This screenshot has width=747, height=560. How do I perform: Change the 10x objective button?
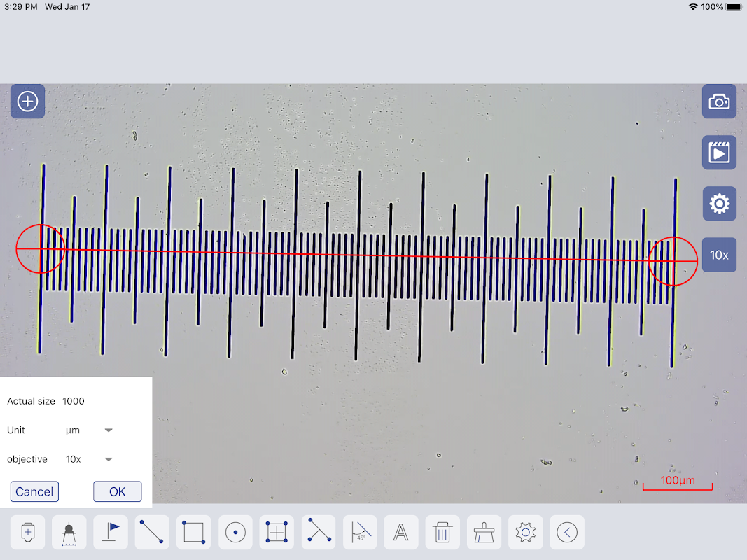[x=719, y=255]
